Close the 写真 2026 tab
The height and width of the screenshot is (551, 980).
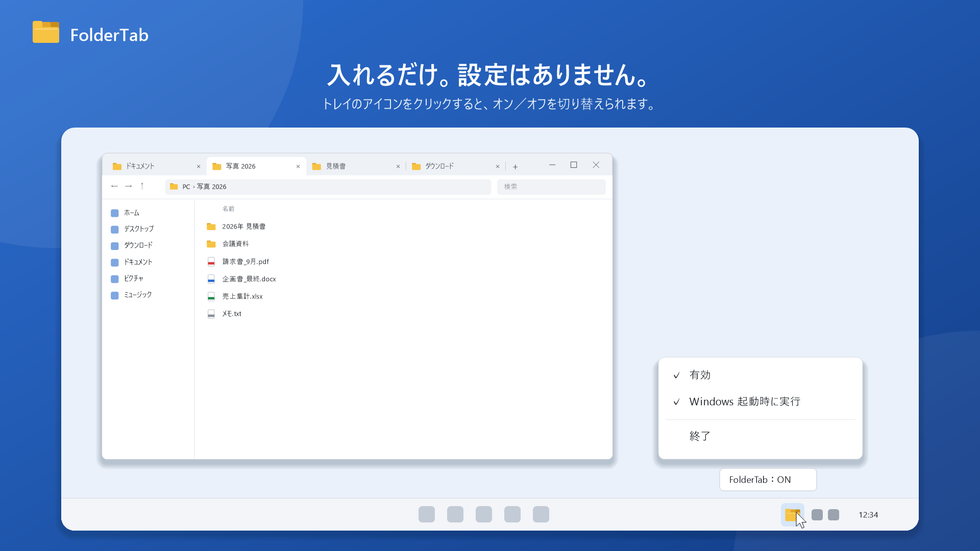pos(298,166)
